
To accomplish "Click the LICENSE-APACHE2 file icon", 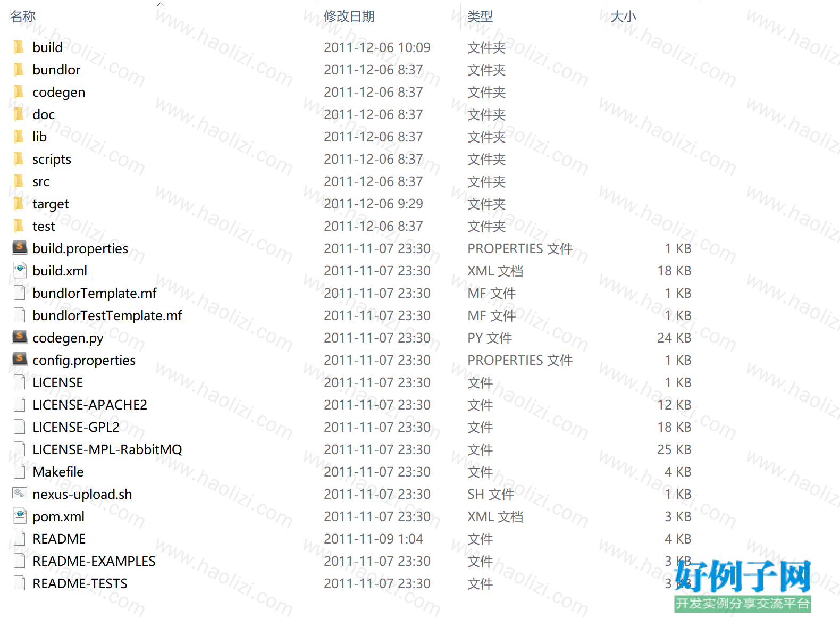I will pyautogui.click(x=20, y=404).
